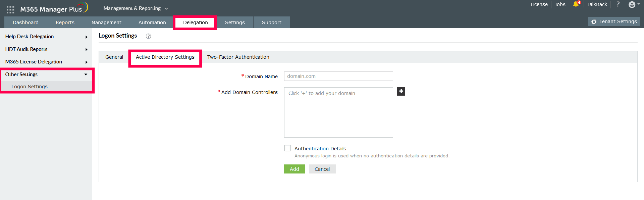Click the notification bell icon
The width and height of the screenshot is (644, 200).
pyautogui.click(x=576, y=4)
